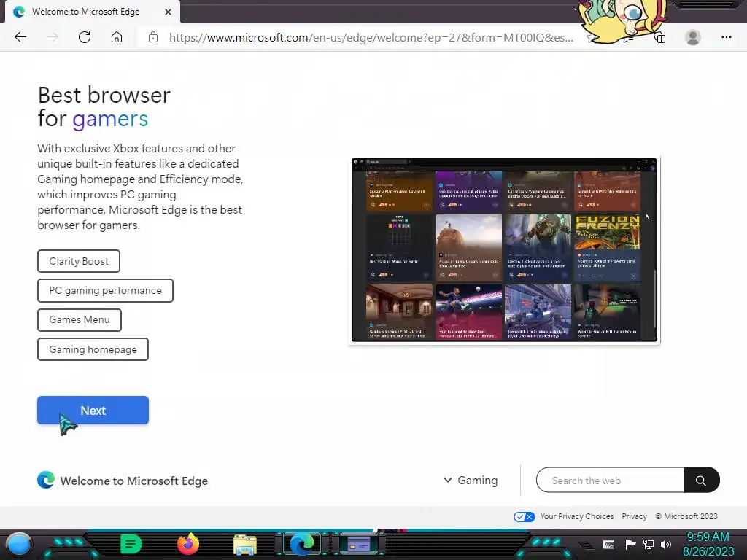Open the Start menu orb

19,545
